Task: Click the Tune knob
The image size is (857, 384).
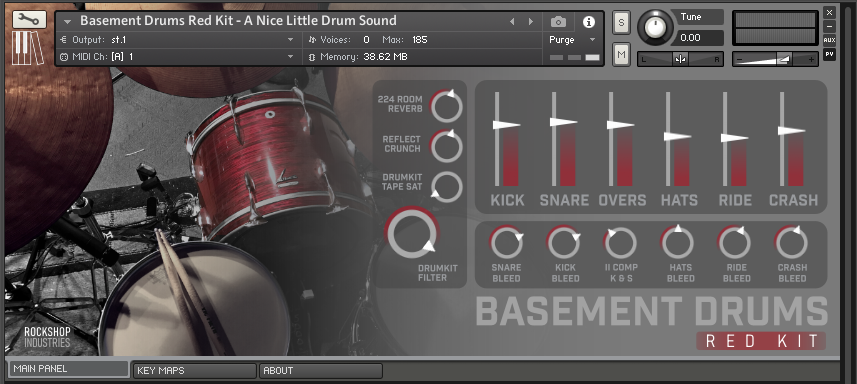Action: point(656,27)
